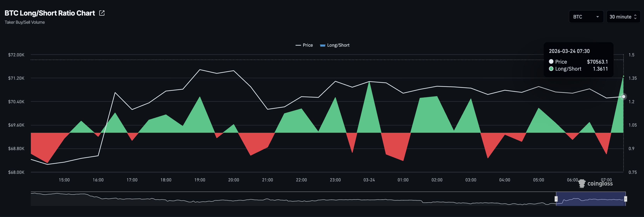Image resolution: width=644 pixels, height=217 pixels.
Task: Open the 30 minute interval selector
Action: coord(620,17)
